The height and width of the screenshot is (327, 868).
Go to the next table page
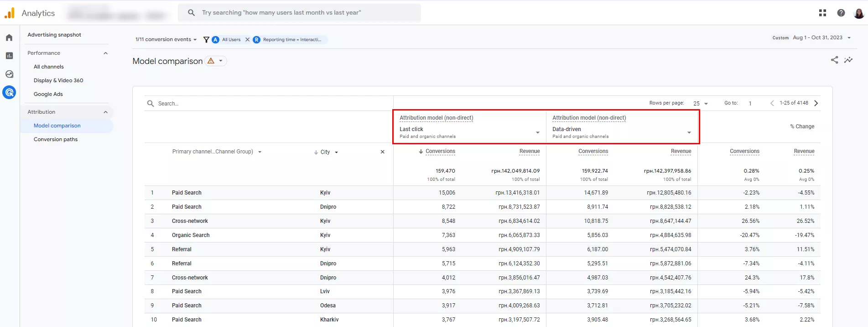click(816, 103)
